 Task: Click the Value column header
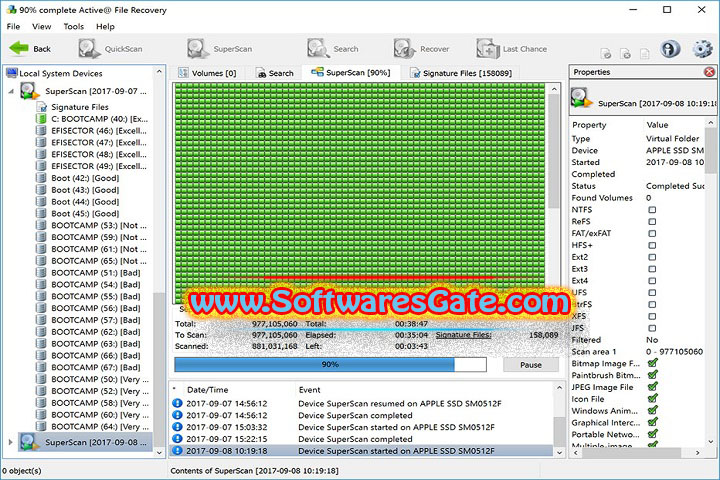click(x=657, y=125)
